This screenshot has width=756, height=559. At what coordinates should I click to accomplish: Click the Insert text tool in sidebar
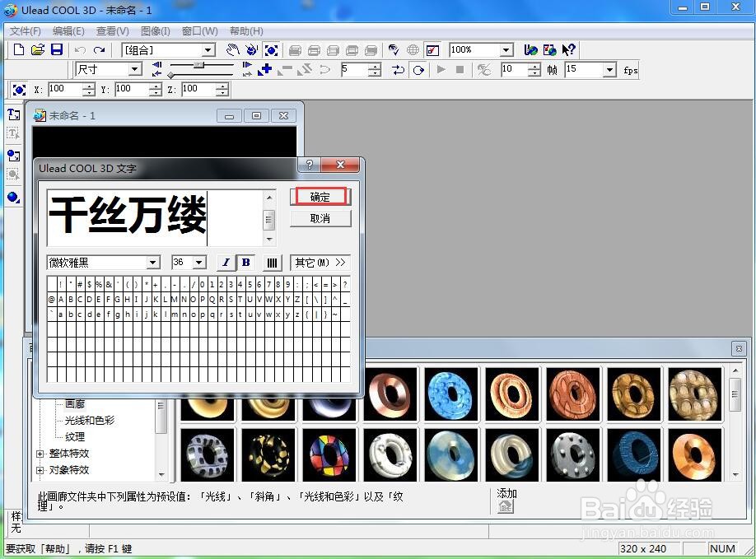(13, 114)
